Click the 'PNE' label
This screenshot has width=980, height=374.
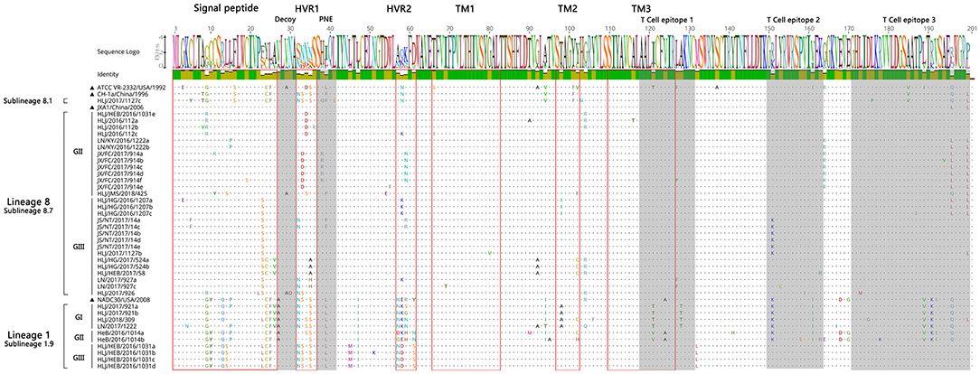(326, 19)
